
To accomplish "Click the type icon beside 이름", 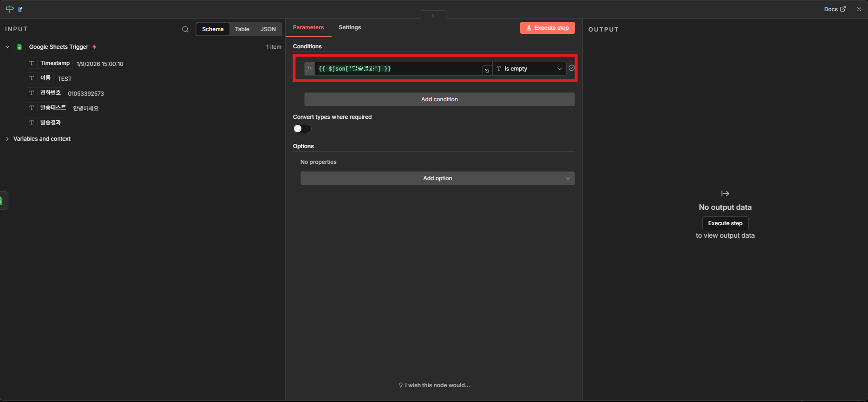I will (x=32, y=78).
